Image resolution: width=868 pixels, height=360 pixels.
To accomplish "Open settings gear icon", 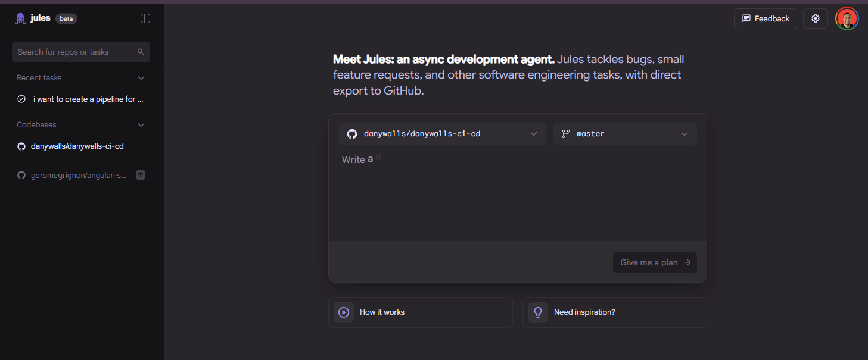I will (x=816, y=18).
